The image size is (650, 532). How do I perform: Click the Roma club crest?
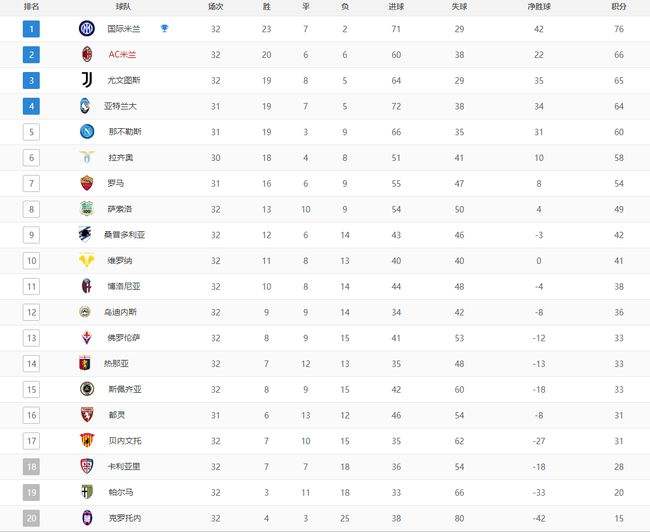point(87,183)
